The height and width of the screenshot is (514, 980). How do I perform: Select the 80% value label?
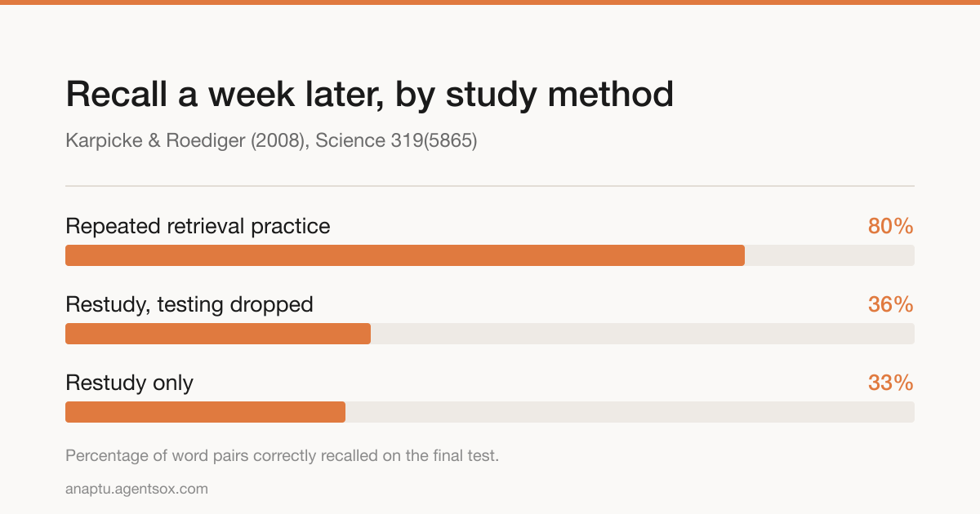pyautogui.click(x=890, y=226)
